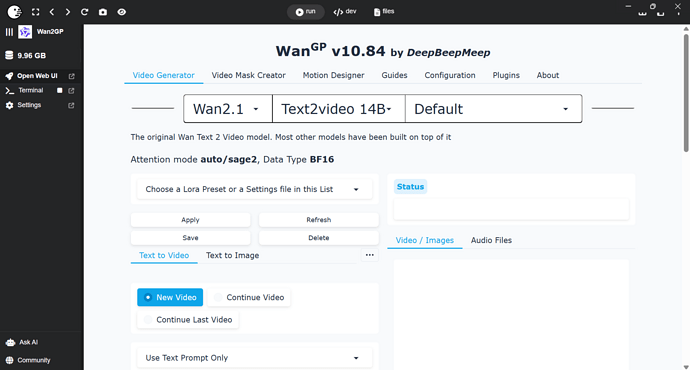Click the empty Status text field

point(511,209)
